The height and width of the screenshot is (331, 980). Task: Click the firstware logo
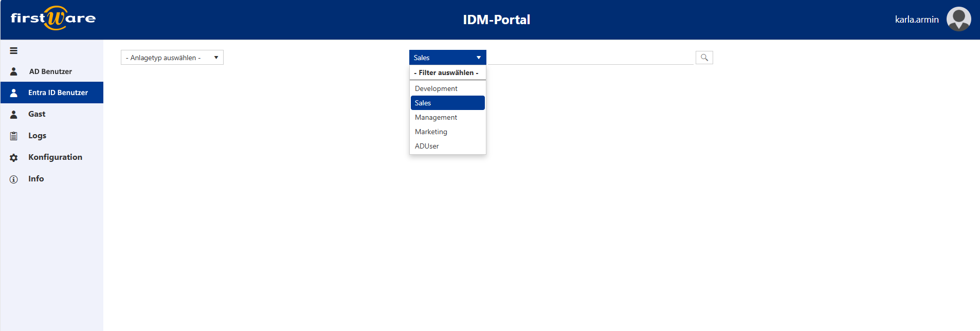(x=53, y=19)
